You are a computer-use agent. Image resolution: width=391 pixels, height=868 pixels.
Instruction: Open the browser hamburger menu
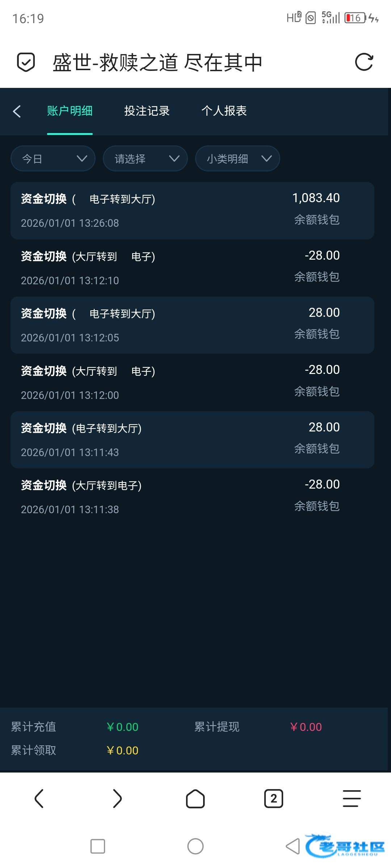(x=352, y=799)
